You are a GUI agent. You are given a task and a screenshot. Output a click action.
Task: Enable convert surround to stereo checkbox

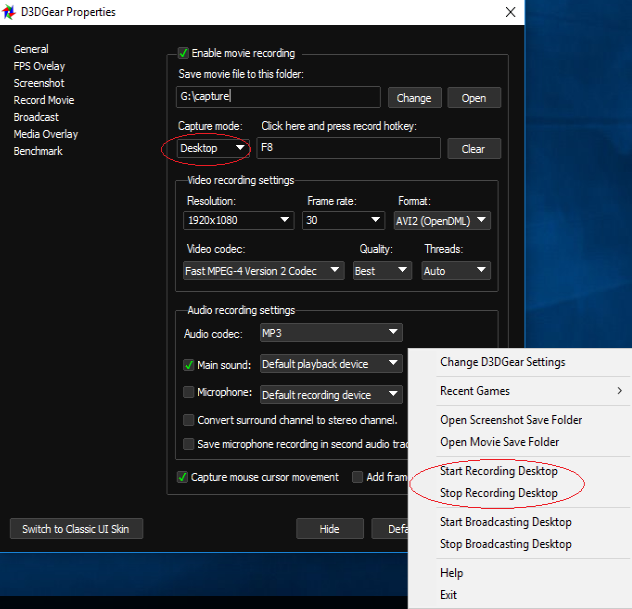pyautogui.click(x=188, y=420)
